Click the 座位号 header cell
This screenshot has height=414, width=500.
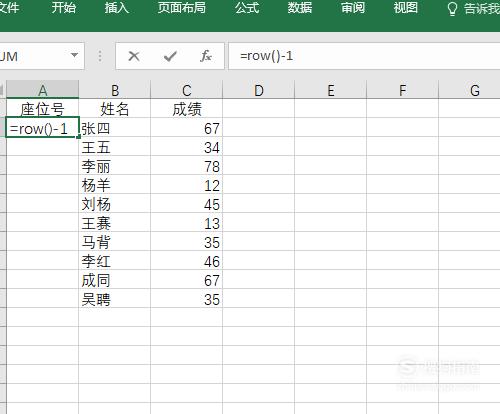pos(42,108)
